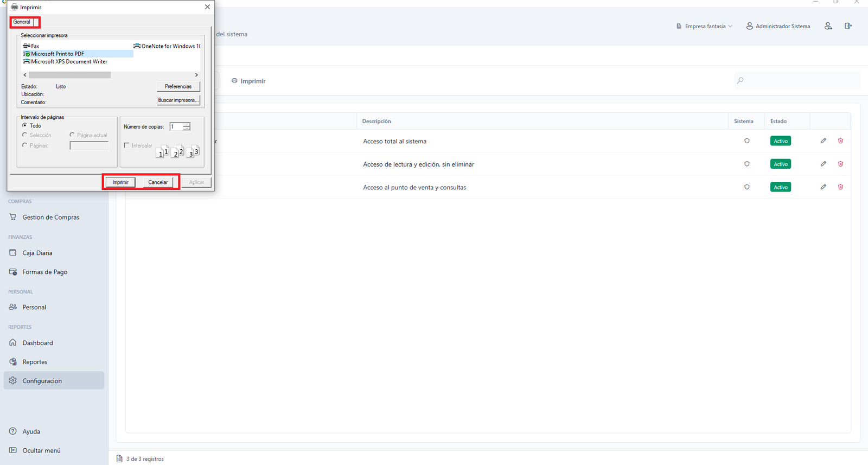This screenshot has width=868, height=465.
Task: Click the Aplicar button
Action: pyautogui.click(x=196, y=182)
